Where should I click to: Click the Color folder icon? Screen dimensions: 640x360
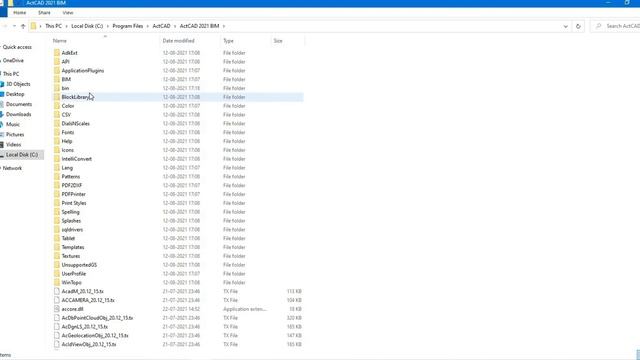pos(57,106)
